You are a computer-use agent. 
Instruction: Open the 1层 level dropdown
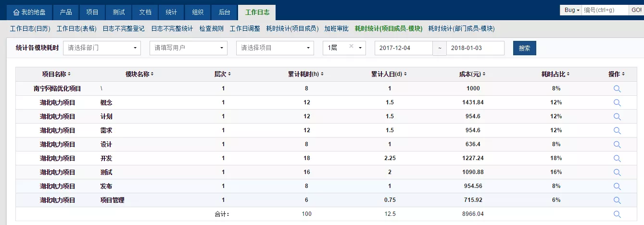[x=344, y=48]
